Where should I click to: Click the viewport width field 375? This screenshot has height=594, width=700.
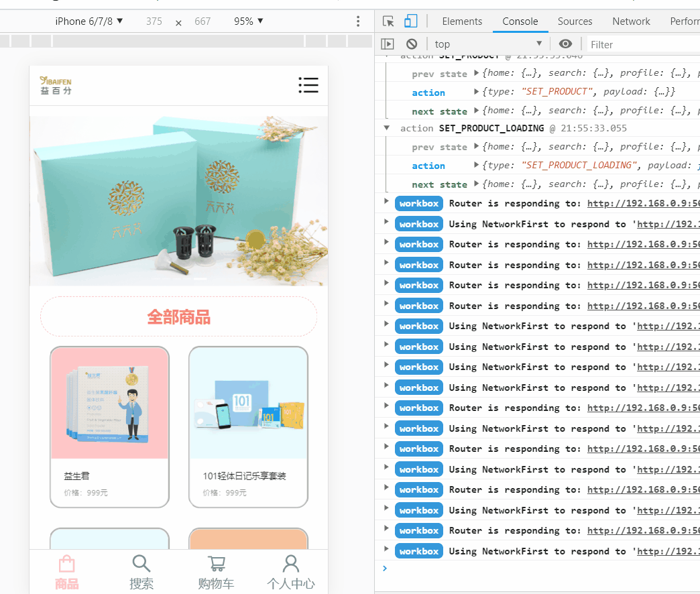(x=154, y=21)
